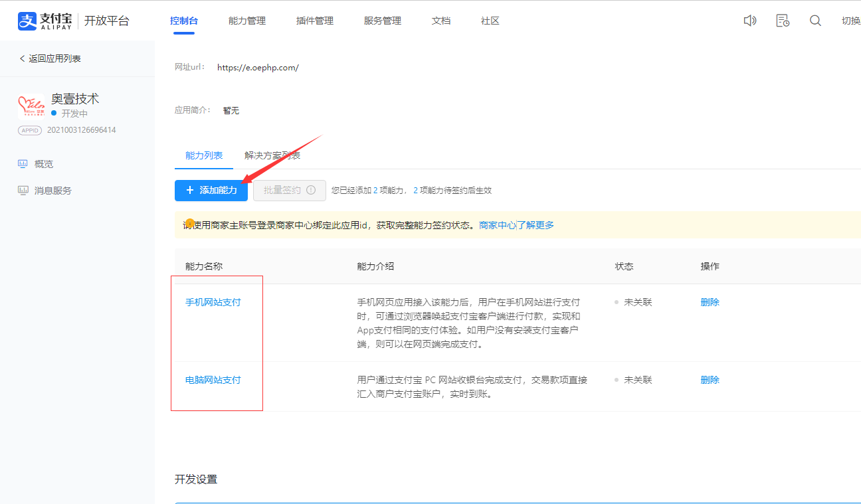Click the 暂无 app description value
Screen dimensions: 861x504
click(x=231, y=110)
